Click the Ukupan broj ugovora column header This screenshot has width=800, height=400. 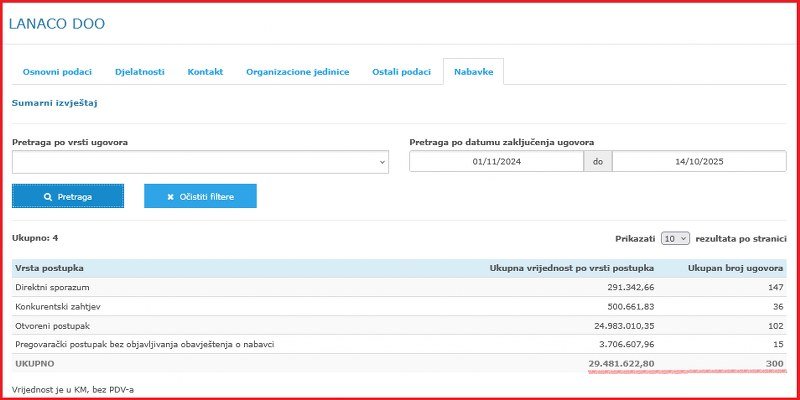tap(738, 268)
